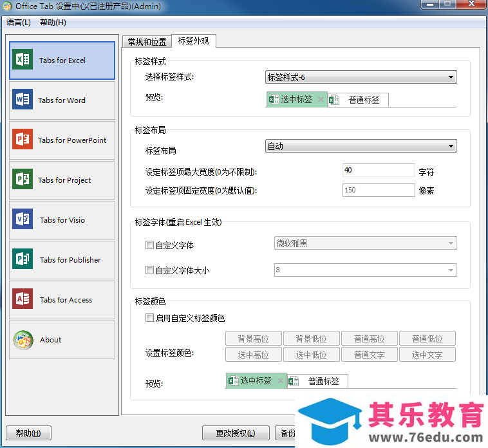The image size is (488, 448).
Task: Click Excel icon on top 选中标签 preview
Action: point(274,99)
